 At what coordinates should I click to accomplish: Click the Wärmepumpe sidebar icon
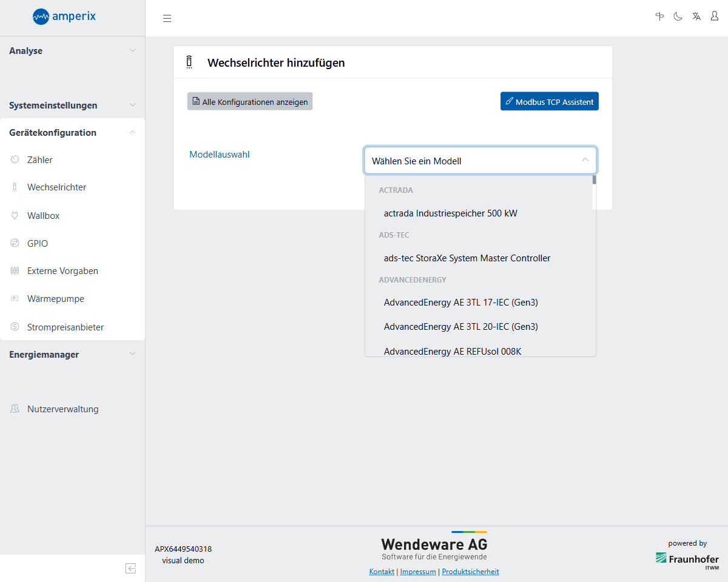click(x=15, y=299)
